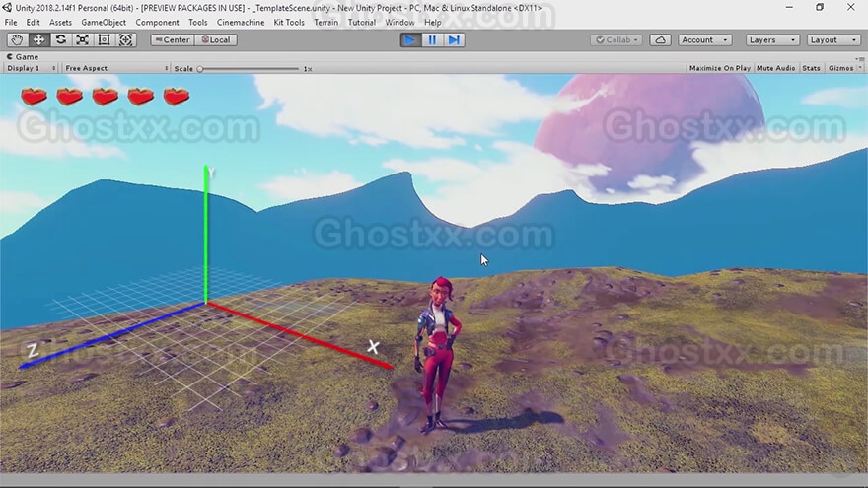
Task: Click the red X axis line
Action: click(299, 334)
